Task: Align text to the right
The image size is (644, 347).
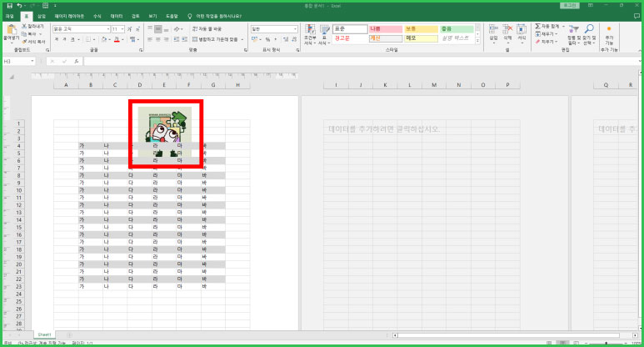Action: pyautogui.click(x=166, y=39)
